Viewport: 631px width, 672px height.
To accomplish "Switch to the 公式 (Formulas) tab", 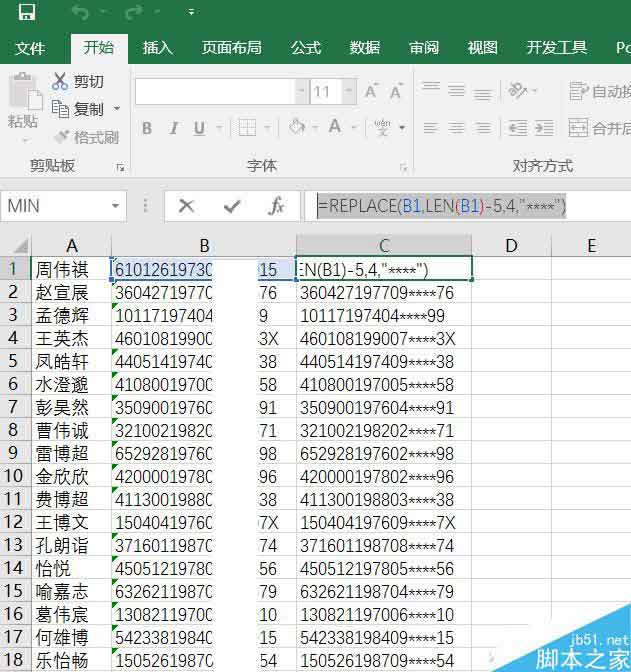I will 305,48.
